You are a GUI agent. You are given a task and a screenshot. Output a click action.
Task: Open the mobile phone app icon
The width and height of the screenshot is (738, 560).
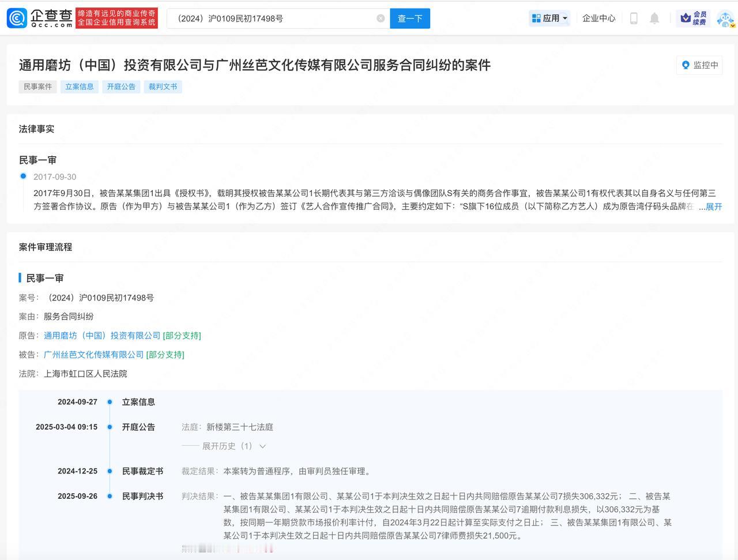(634, 18)
